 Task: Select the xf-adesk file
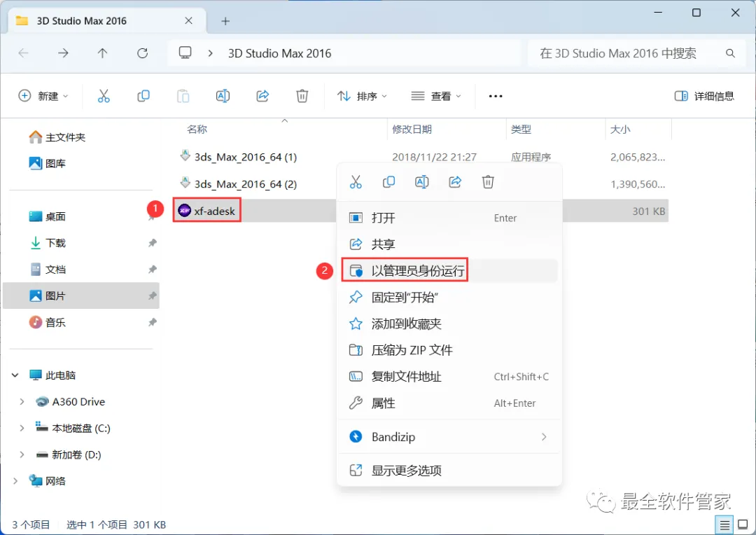(206, 211)
